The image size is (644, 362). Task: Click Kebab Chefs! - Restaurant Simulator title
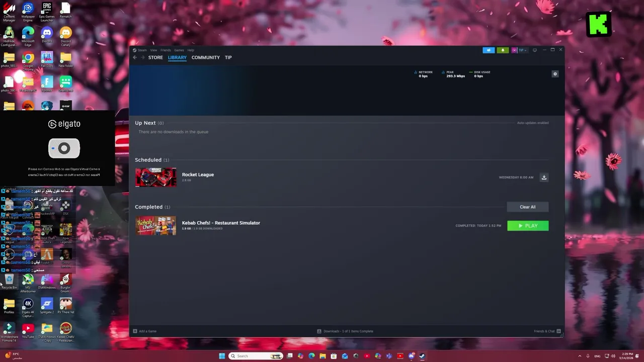point(221,223)
